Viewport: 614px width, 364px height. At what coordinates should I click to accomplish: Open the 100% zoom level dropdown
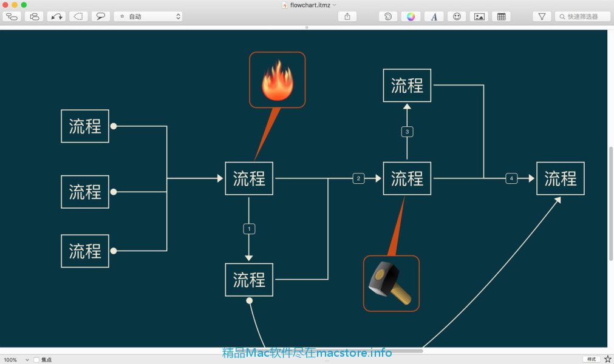coord(16,360)
